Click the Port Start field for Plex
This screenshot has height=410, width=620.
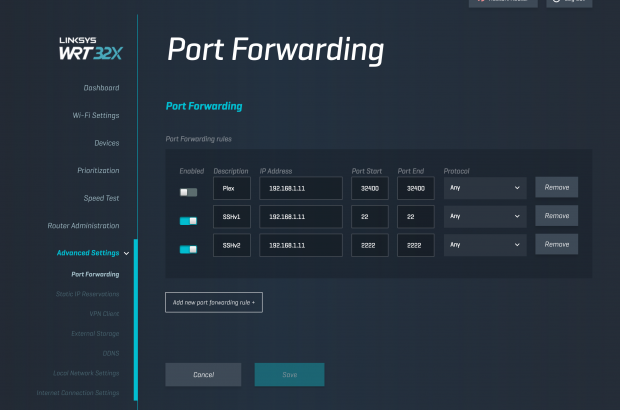370,188
